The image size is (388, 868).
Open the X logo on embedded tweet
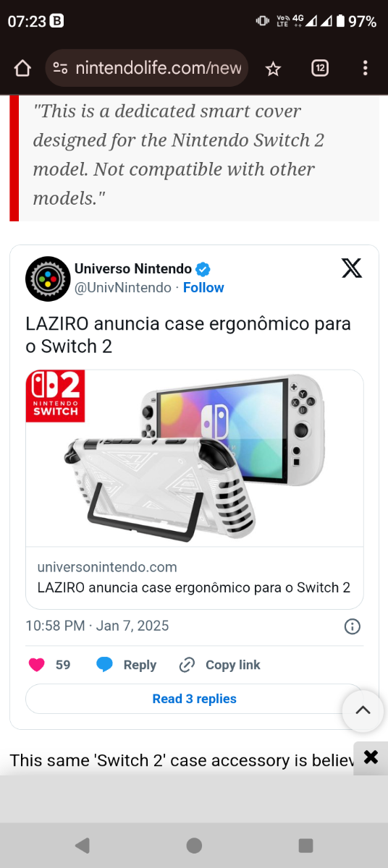point(352,268)
